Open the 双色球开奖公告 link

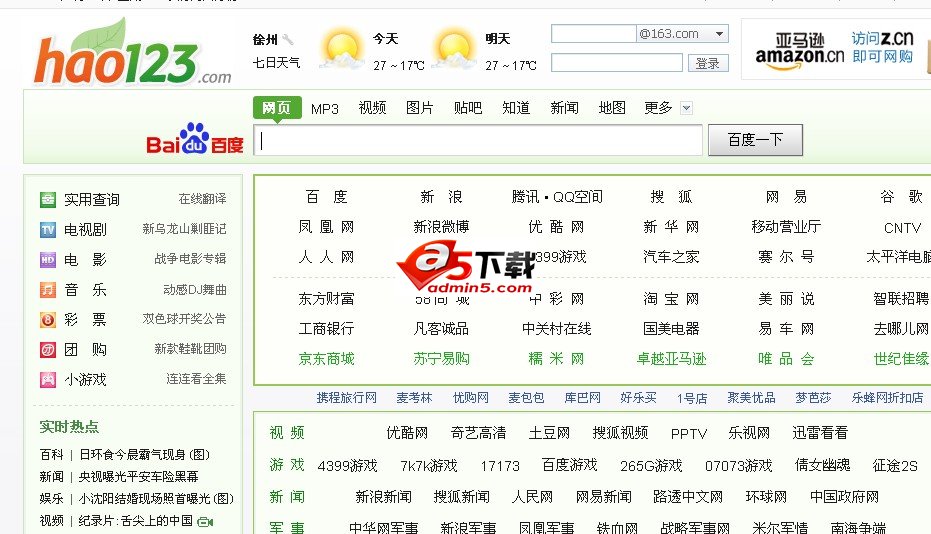click(x=184, y=319)
